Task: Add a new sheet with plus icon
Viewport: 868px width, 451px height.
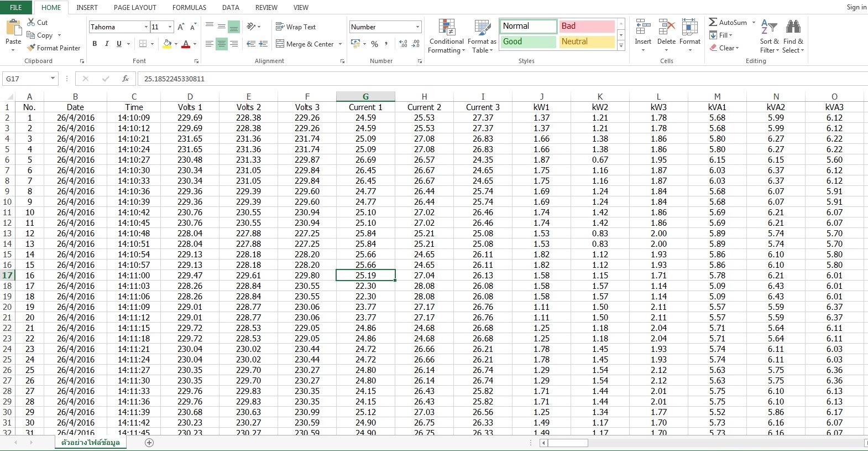Action: [x=149, y=443]
